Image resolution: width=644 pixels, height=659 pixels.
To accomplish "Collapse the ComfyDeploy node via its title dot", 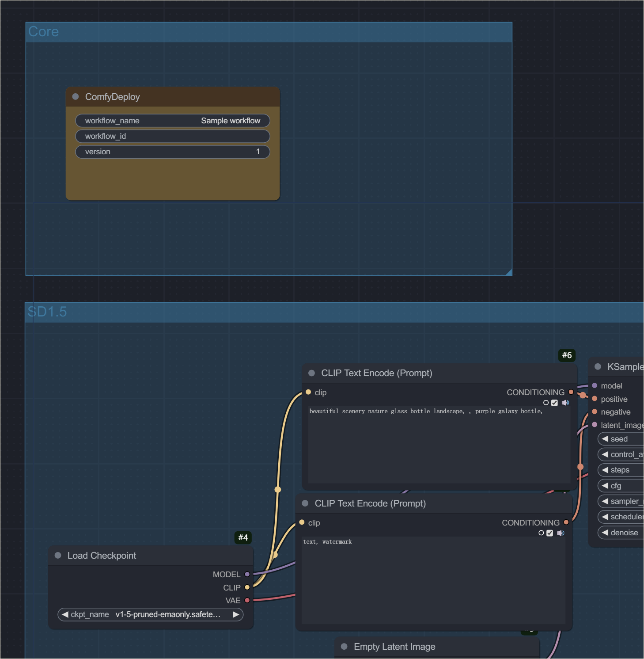I will 76,96.
